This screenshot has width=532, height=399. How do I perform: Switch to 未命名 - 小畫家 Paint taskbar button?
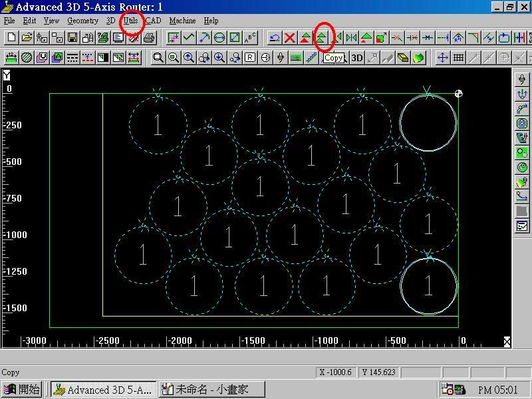(x=212, y=389)
